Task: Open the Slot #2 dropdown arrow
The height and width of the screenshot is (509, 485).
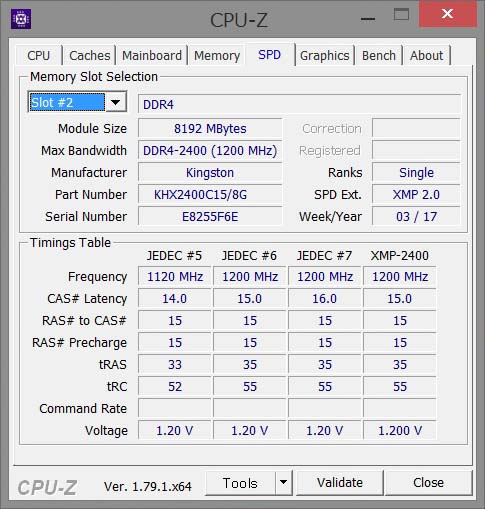Action: point(116,102)
